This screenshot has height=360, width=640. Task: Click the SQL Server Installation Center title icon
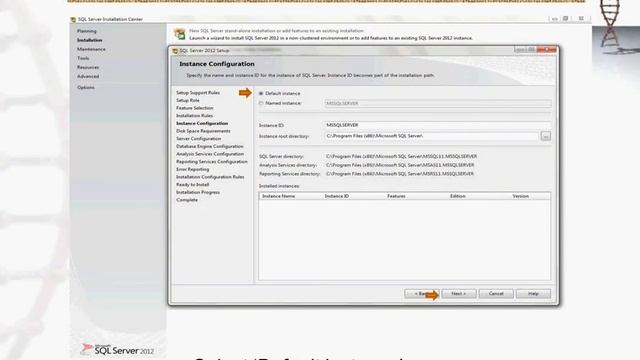(73, 19)
